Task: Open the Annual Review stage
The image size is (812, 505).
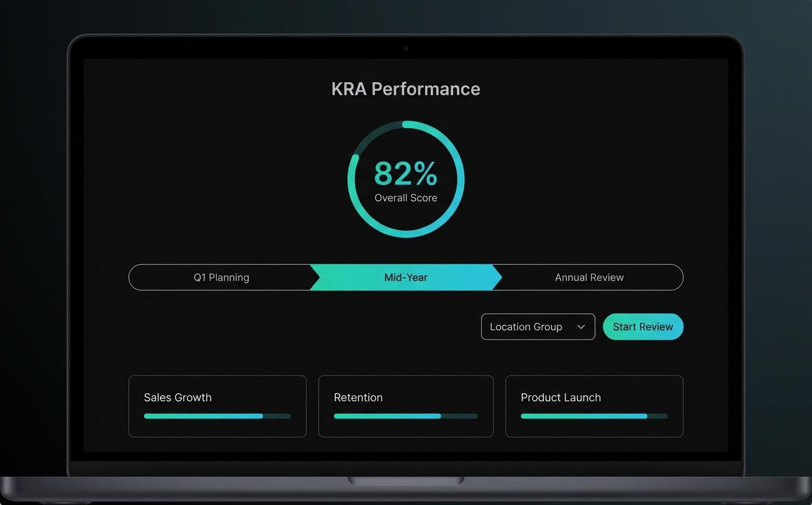Action: (589, 277)
